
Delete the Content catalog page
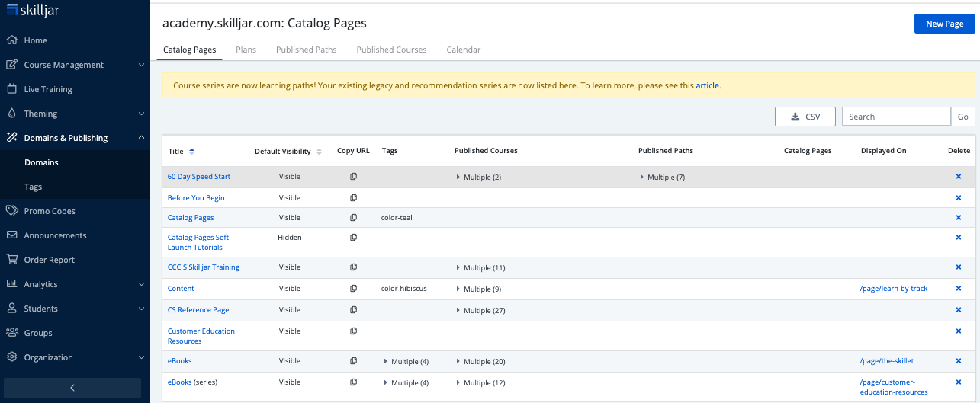(959, 289)
